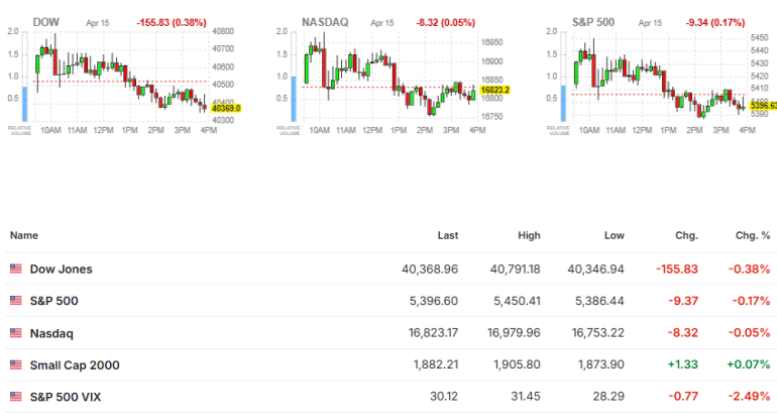777x413 pixels.
Task: Click Nasdaq percent change -0.05%
Action: 749,333
